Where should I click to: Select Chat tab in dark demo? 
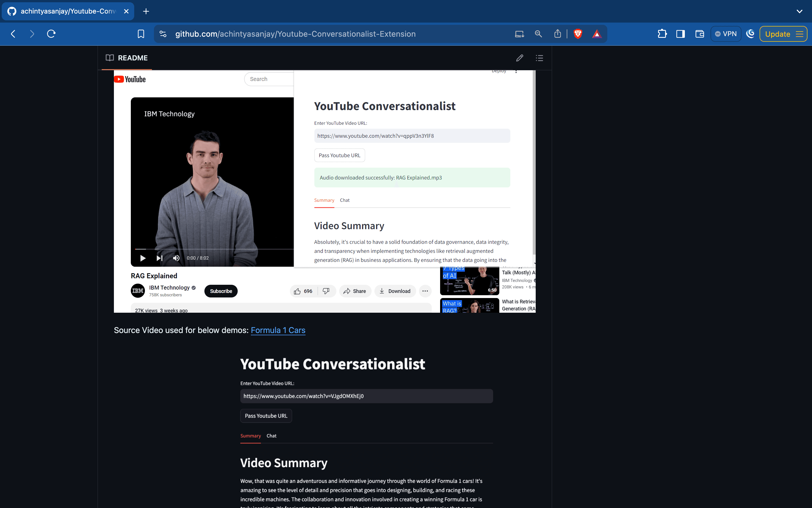[272, 436]
